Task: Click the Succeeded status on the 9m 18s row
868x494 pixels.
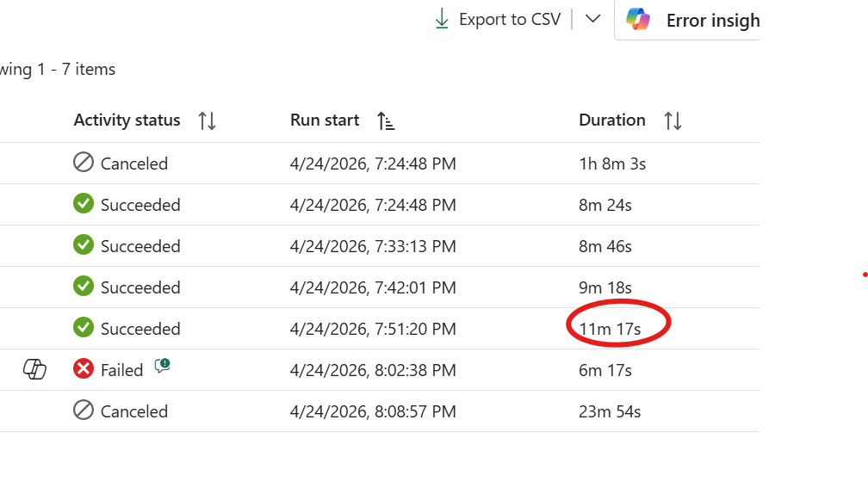Action: pos(139,287)
